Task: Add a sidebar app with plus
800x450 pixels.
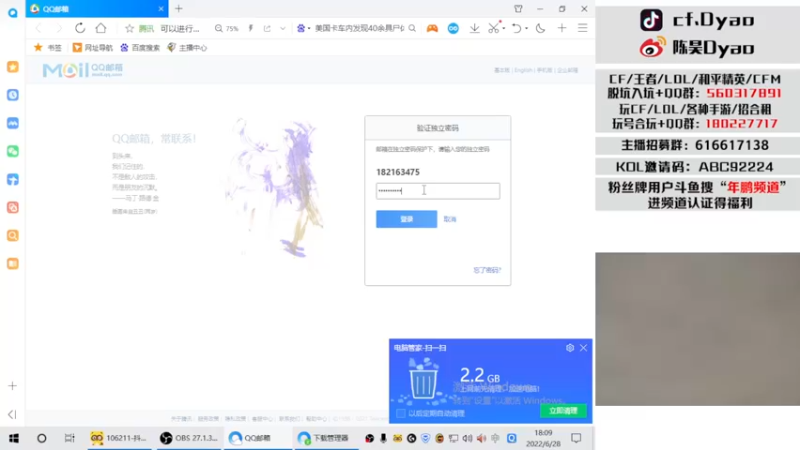Action: [x=13, y=386]
